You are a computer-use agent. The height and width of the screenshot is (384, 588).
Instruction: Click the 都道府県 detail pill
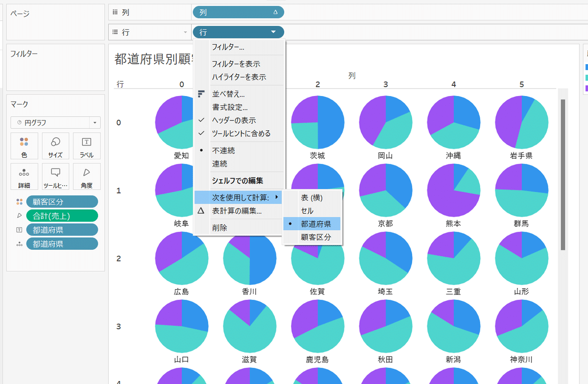[62, 244]
